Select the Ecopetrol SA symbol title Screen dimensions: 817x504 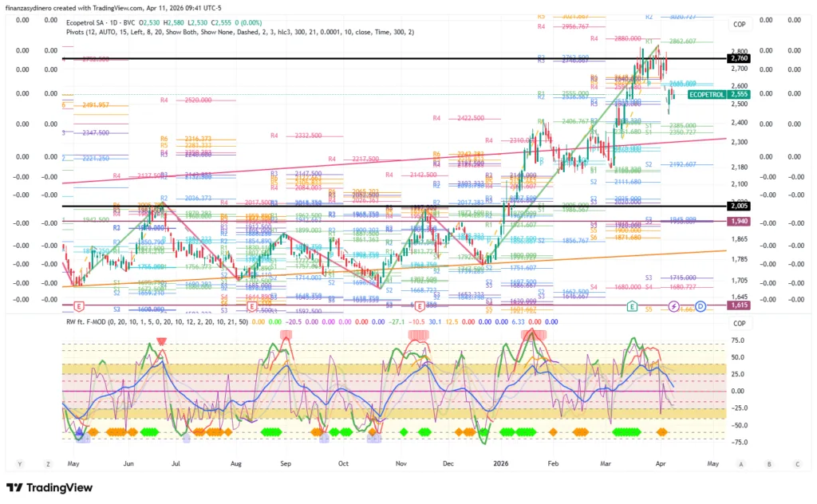(x=89, y=23)
